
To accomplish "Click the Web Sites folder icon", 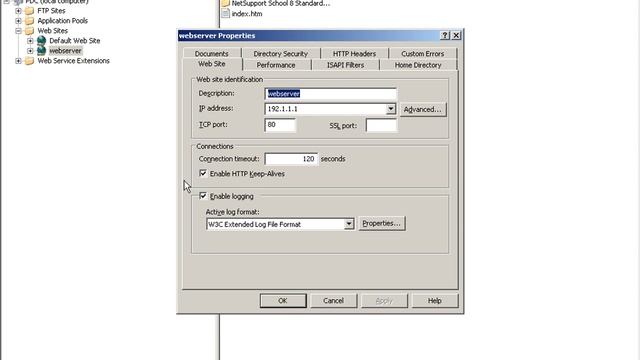I will click(29, 31).
